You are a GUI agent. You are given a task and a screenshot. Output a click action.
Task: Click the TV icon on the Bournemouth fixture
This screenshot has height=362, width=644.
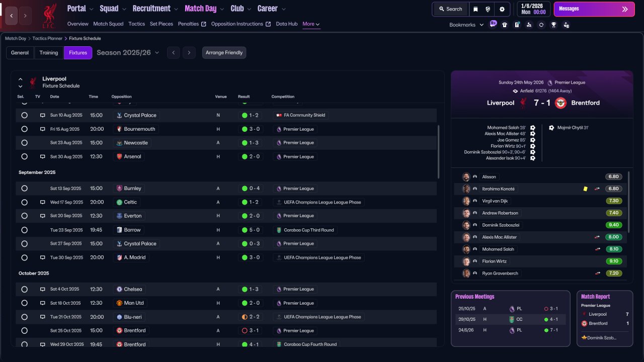[43, 129]
